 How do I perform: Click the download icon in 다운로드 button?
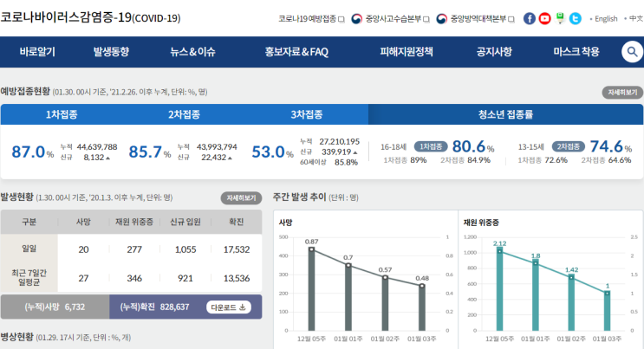[243, 307]
